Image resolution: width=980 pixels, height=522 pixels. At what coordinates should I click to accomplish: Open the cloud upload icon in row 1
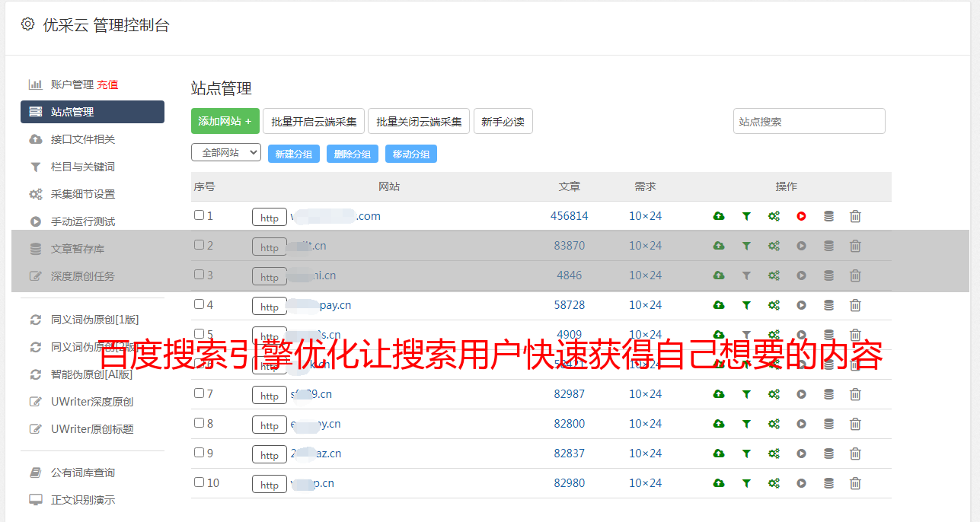pos(718,216)
